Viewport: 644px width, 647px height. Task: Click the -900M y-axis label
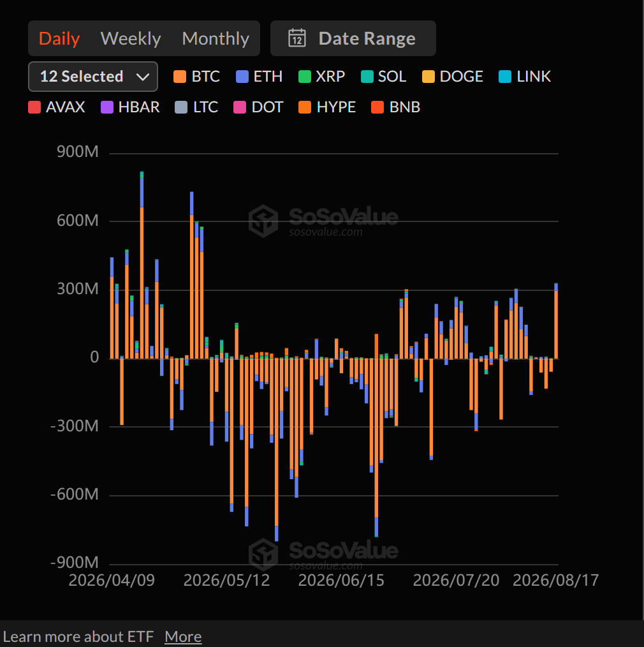74,562
